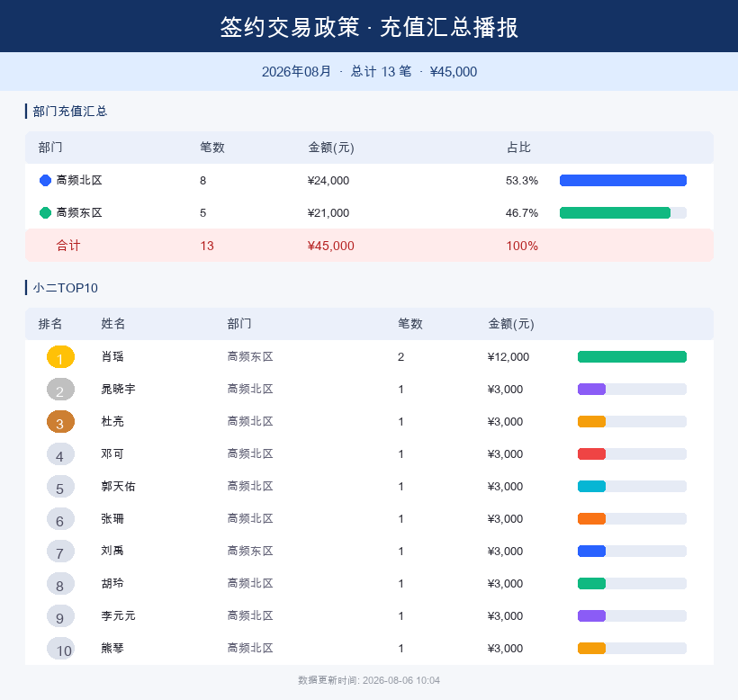The image size is (738, 700).
Task: Click the 金额(元) header in the department table
Action: tap(331, 148)
